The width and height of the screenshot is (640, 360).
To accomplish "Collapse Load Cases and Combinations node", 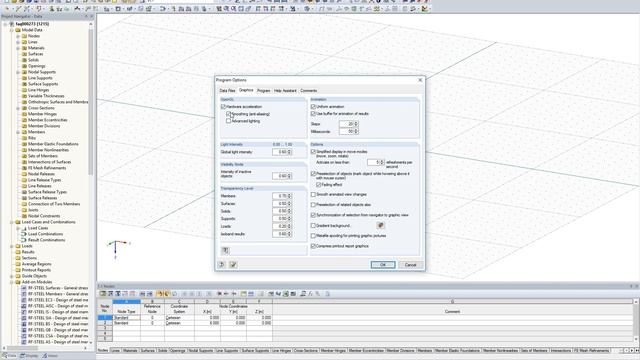I will tap(12, 222).
